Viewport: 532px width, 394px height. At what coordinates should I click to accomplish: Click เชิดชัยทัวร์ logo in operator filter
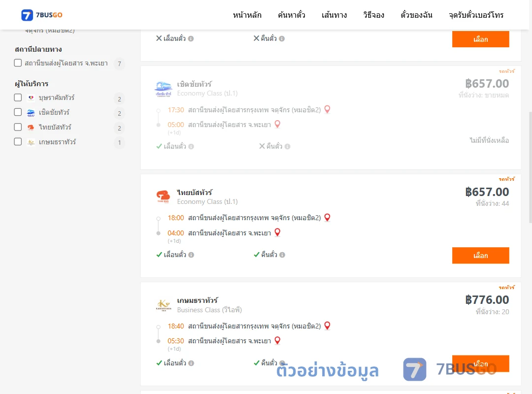(x=31, y=113)
